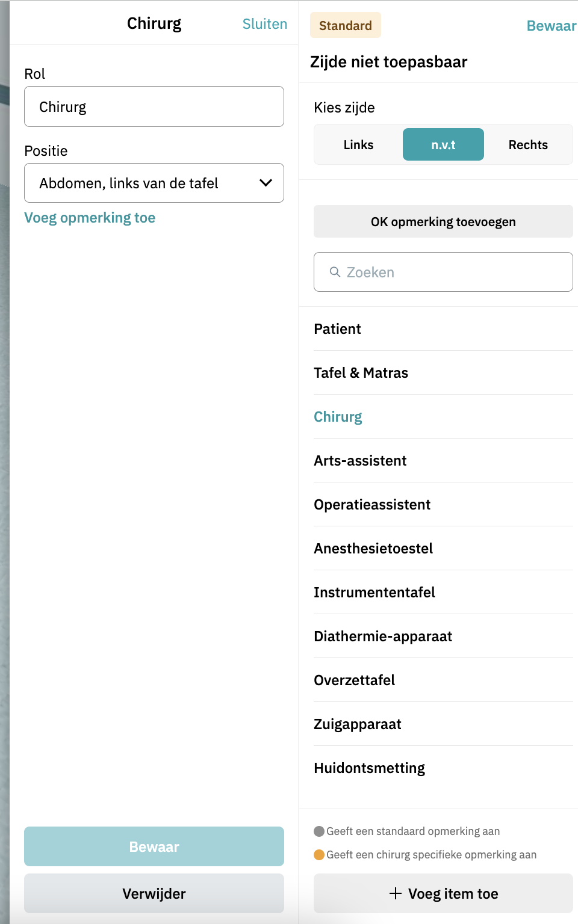Click the Sluiten link

(264, 24)
